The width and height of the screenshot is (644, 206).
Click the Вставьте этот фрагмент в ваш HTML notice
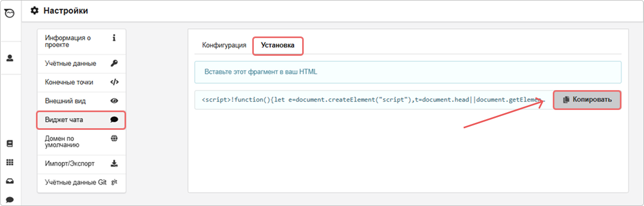coord(408,72)
